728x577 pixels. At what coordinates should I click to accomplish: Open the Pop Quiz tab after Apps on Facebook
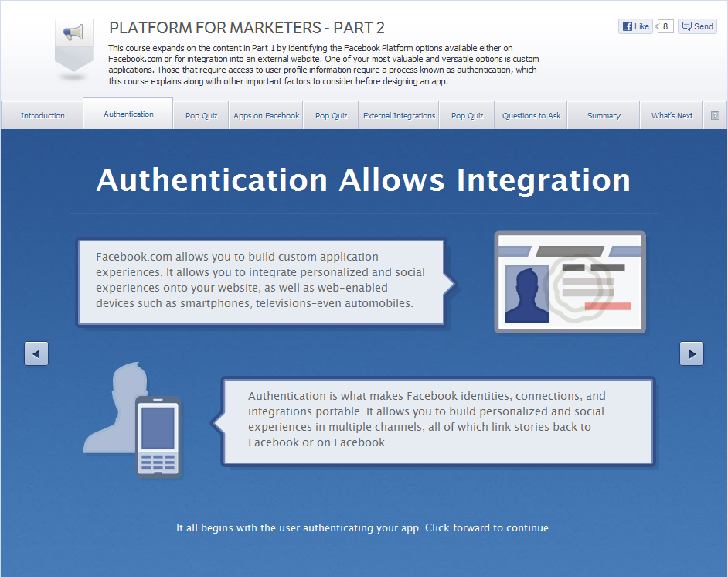point(331,115)
